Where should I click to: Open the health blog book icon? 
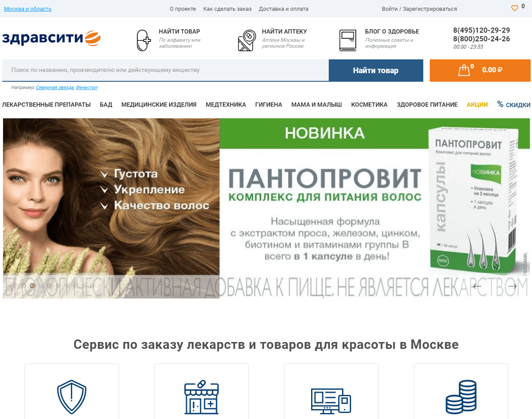click(348, 40)
